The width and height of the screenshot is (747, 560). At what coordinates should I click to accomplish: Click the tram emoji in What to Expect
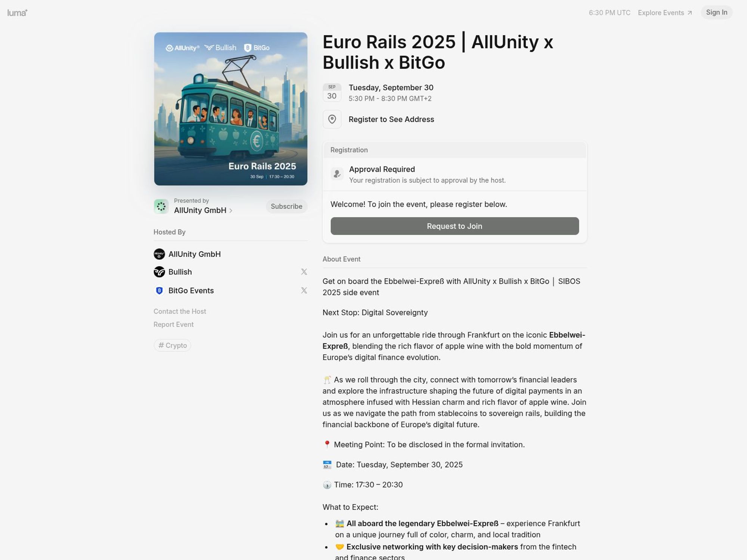[340, 523]
